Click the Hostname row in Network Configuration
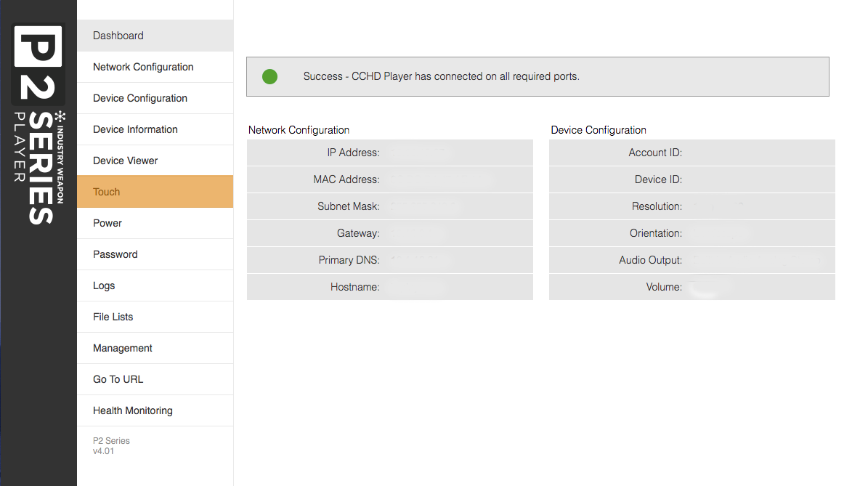 coord(390,287)
